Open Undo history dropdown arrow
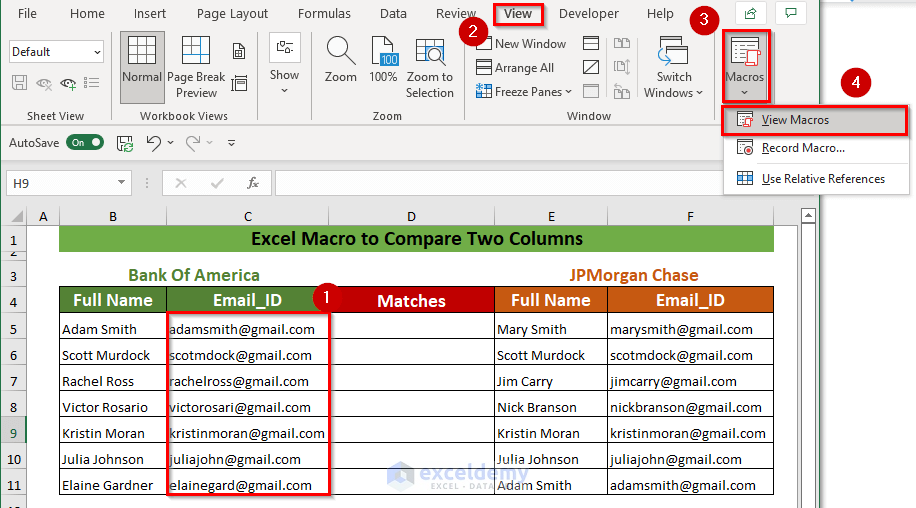916x508 pixels. coord(171,142)
